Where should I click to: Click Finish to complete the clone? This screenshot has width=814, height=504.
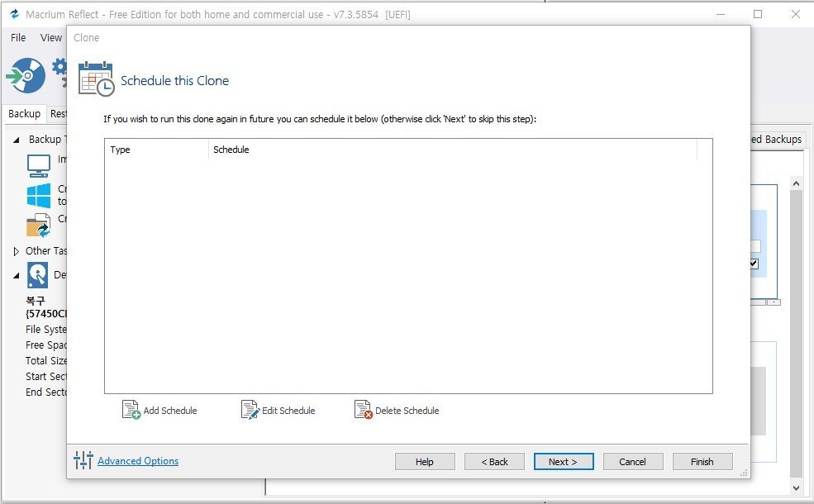[x=702, y=461]
